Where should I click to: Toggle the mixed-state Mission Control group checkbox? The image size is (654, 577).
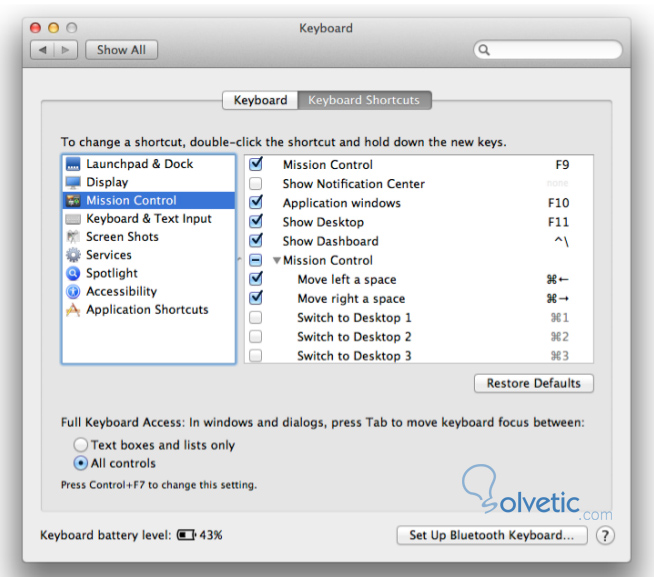(256, 260)
